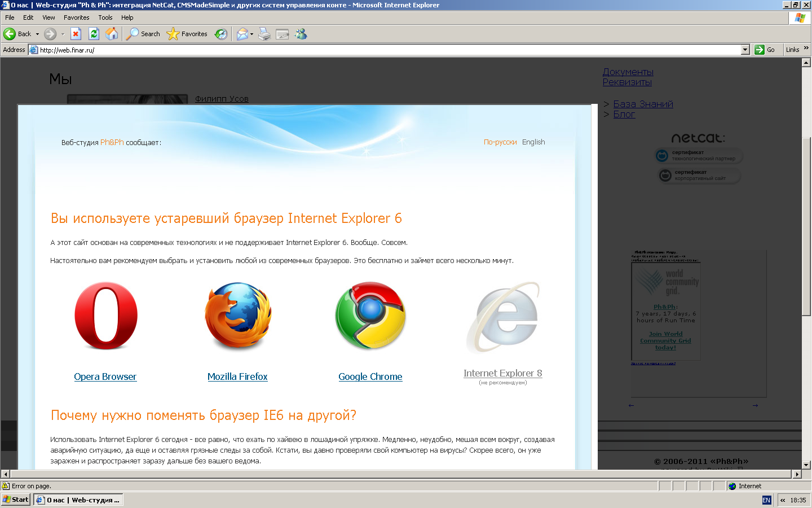Click the horizontal scrollbar left arrow
Image resolution: width=812 pixels, height=508 pixels.
(5, 474)
